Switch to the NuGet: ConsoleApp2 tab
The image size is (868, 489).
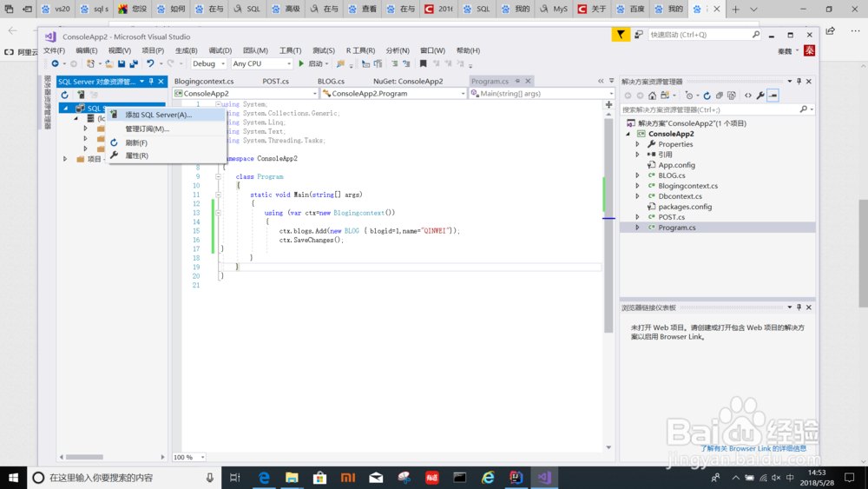point(408,81)
